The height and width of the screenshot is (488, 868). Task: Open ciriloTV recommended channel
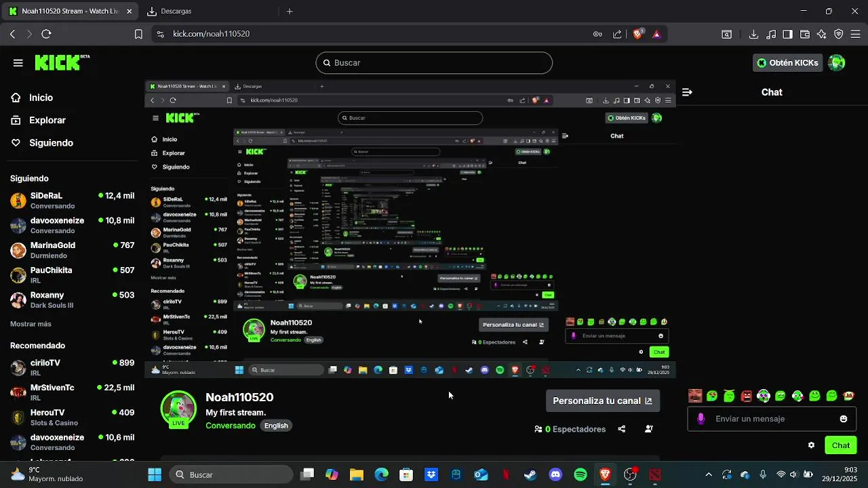coord(71,367)
